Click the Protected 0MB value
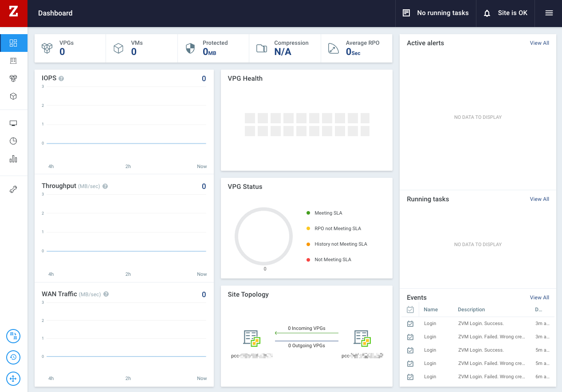Viewport: 562px width, 392px height. point(209,52)
